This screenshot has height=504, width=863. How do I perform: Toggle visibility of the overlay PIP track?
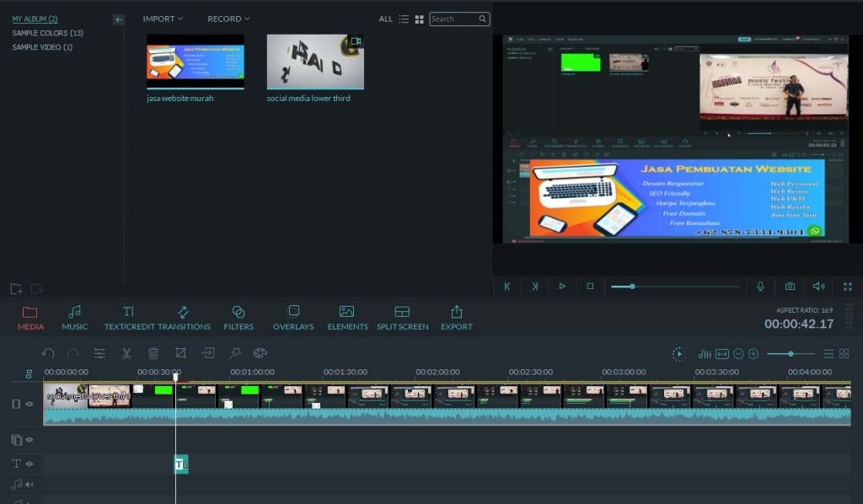click(x=29, y=440)
